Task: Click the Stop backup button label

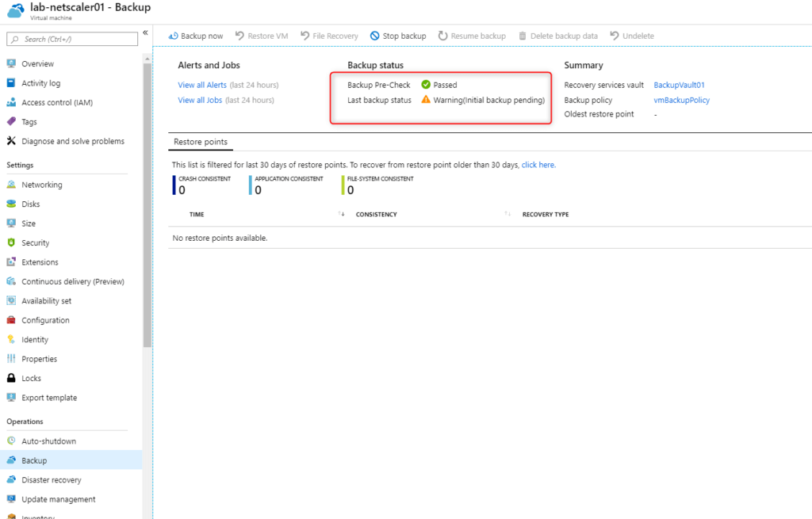Action: [x=404, y=36]
